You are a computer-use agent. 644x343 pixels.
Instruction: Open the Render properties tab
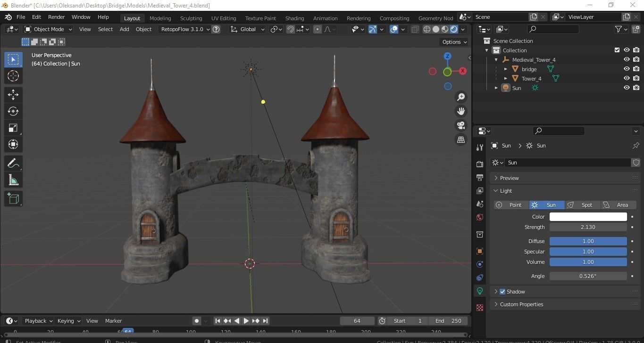coord(480,164)
